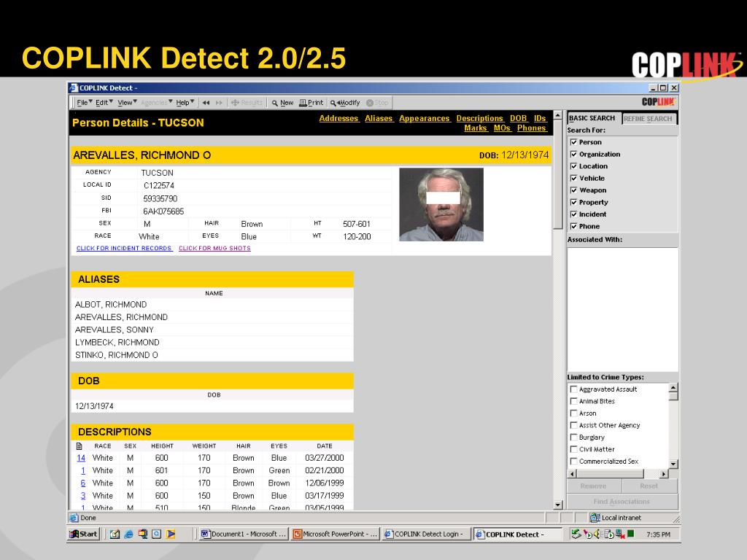Check the Burglary crime type
This screenshot has height=560, width=747.
[x=573, y=437]
